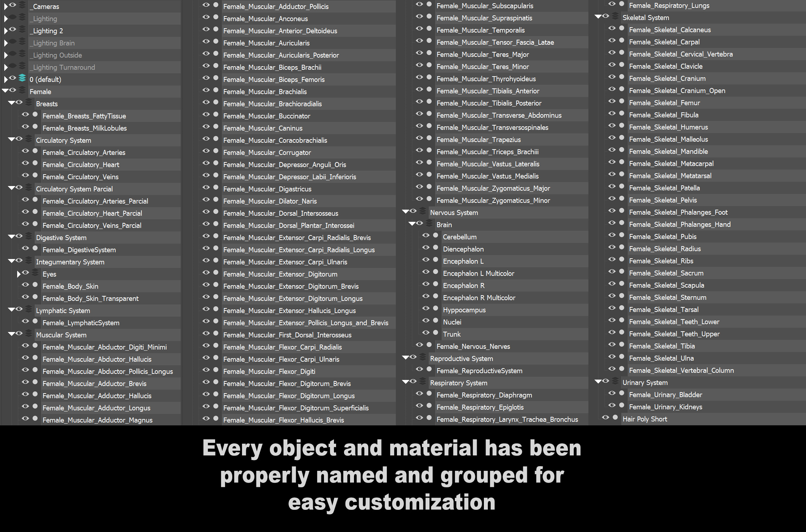Click the white dot beside Hair Poly Short
The width and height of the screenshot is (806, 532).
click(615, 417)
